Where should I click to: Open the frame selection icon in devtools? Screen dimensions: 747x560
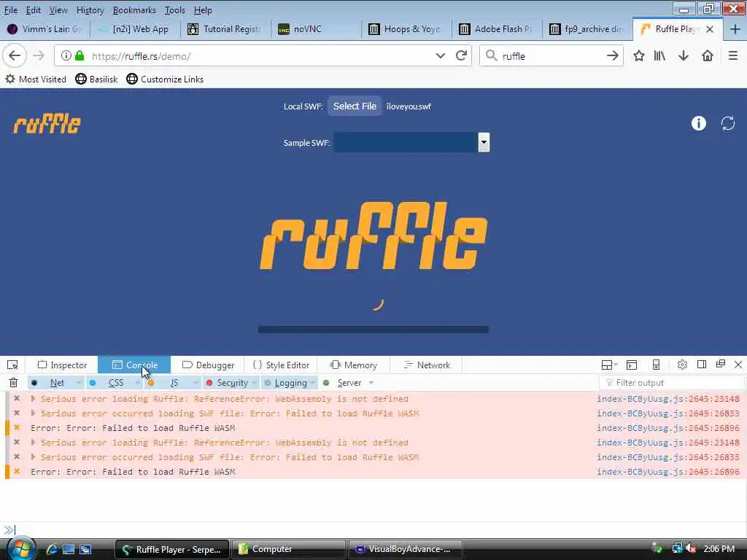click(x=609, y=365)
